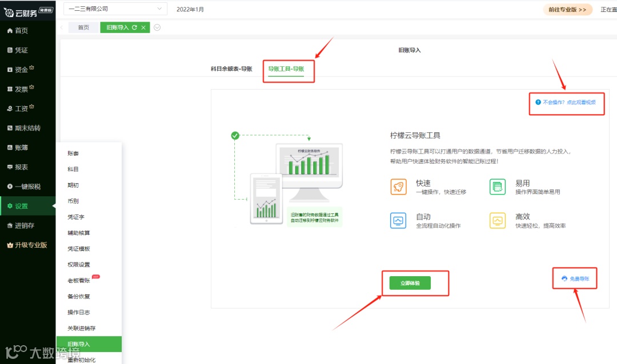Click the 资金 icon in the sidebar

pyautogui.click(x=10, y=70)
